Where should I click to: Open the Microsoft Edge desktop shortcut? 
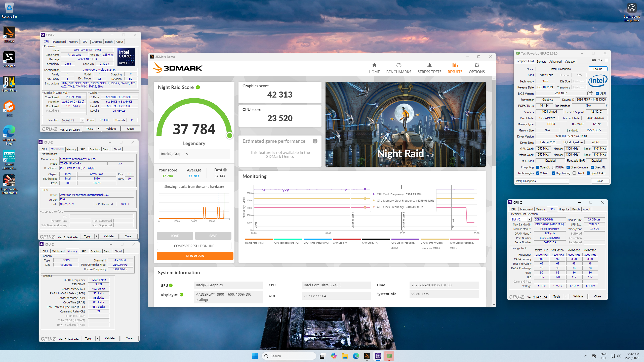9,135
